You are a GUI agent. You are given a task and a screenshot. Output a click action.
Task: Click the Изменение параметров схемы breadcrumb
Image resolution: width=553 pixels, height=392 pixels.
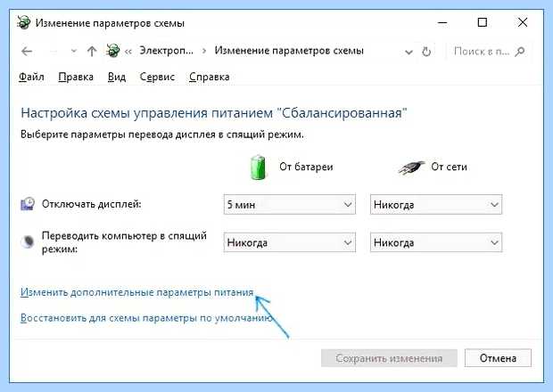pos(289,51)
